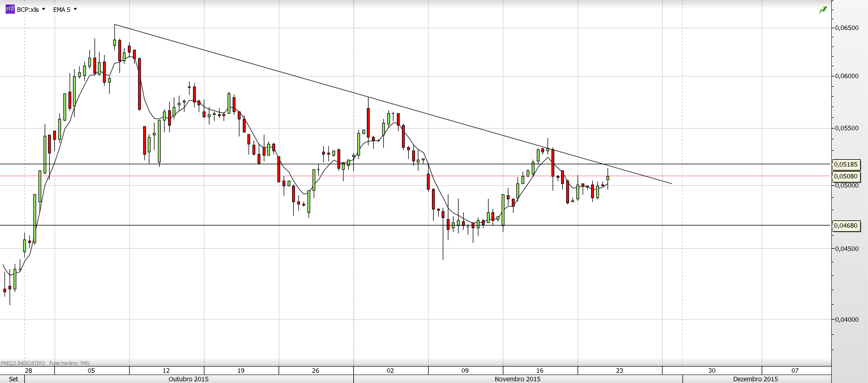The image size is (868, 383).
Task: Click date 26 on the time axis
Action: click(x=315, y=371)
